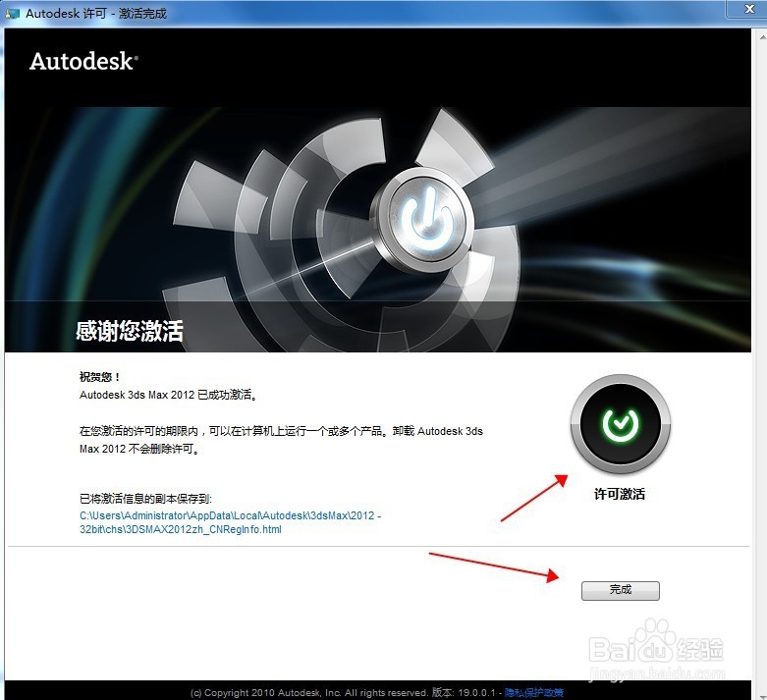This screenshot has height=700, width=767.
Task: Click the 完成 (Finish) button
Action: point(621,590)
